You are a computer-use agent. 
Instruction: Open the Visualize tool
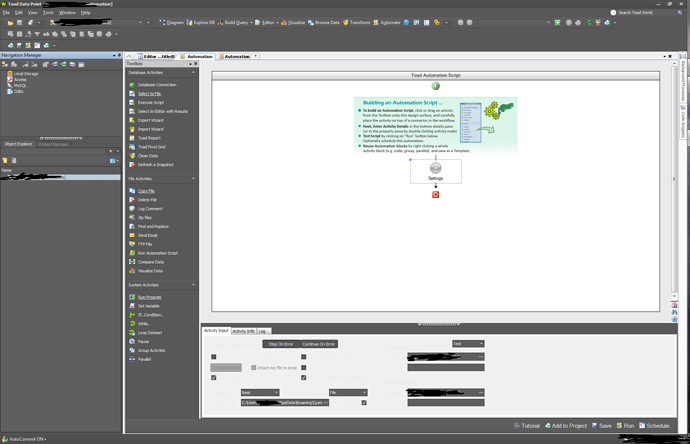(x=293, y=22)
